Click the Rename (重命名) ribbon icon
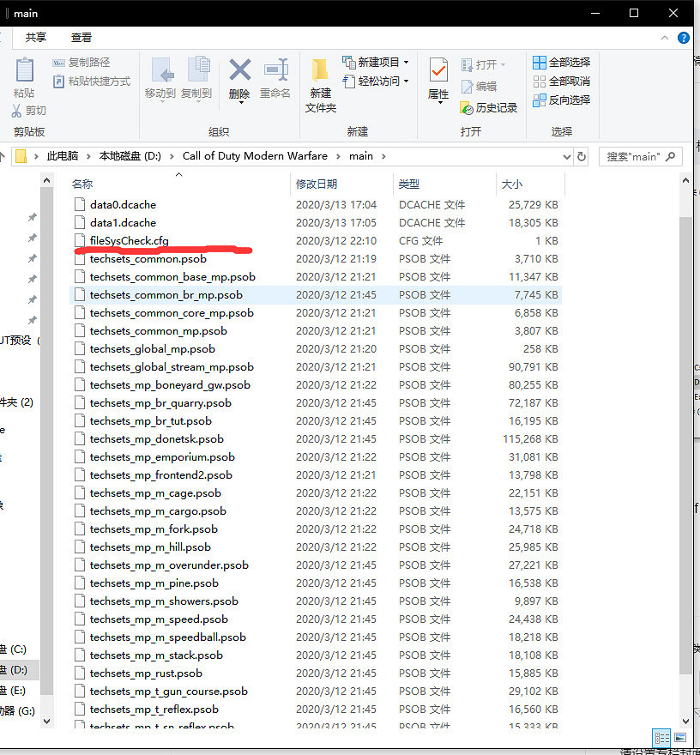 [x=275, y=70]
